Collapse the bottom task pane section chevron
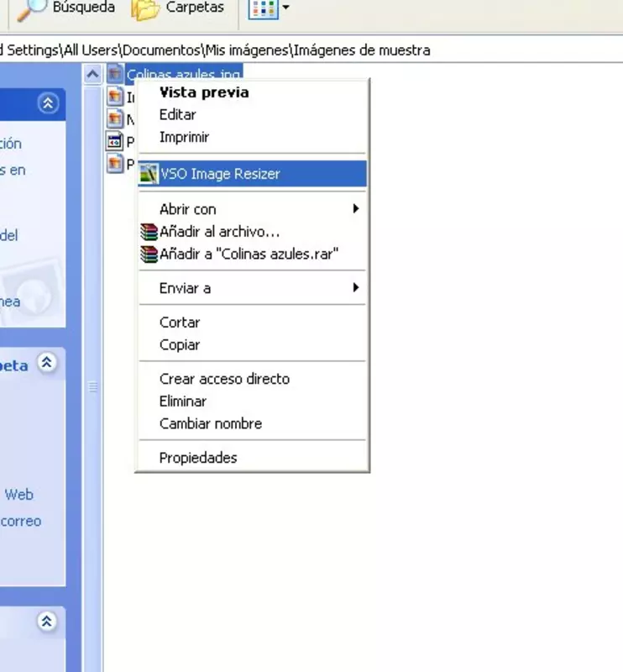 tap(47, 621)
